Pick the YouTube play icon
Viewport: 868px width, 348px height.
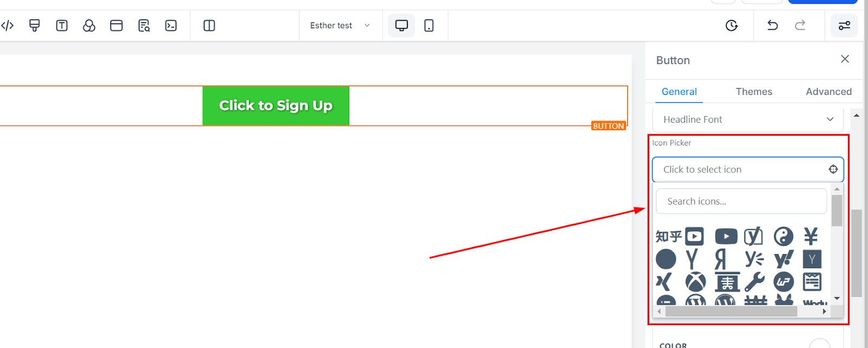click(x=726, y=236)
